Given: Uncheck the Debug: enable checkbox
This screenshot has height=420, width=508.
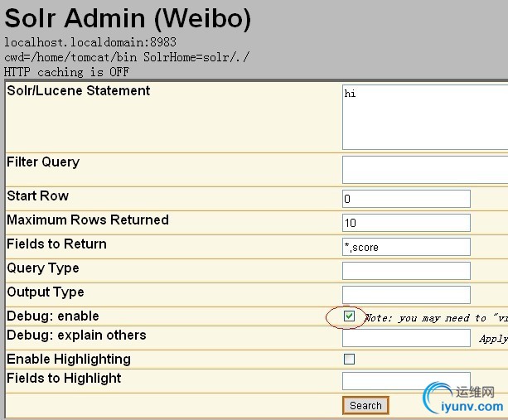Looking at the screenshot, I should click(x=349, y=316).
